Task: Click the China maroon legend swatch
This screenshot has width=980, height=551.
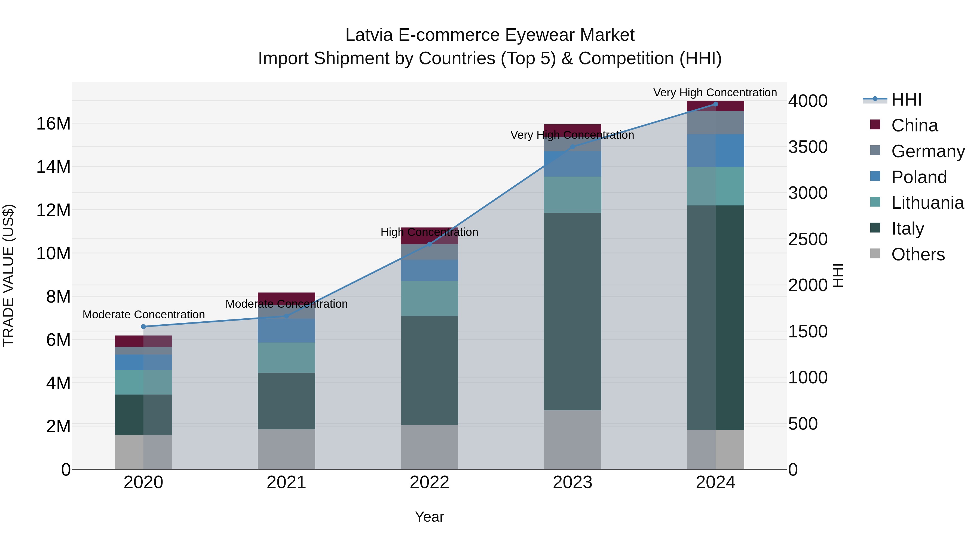Action: click(875, 124)
